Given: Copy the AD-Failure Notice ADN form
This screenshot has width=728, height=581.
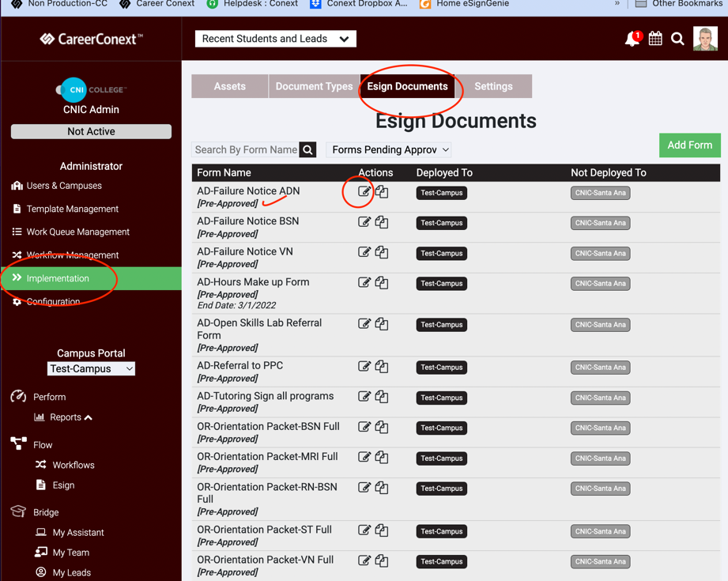Looking at the screenshot, I should pyautogui.click(x=382, y=191).
